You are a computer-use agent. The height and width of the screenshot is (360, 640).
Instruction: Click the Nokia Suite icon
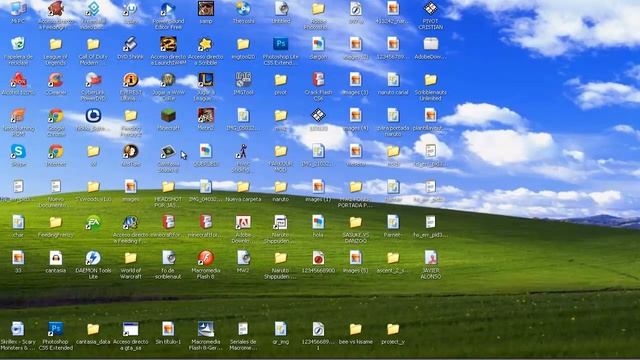93,116
